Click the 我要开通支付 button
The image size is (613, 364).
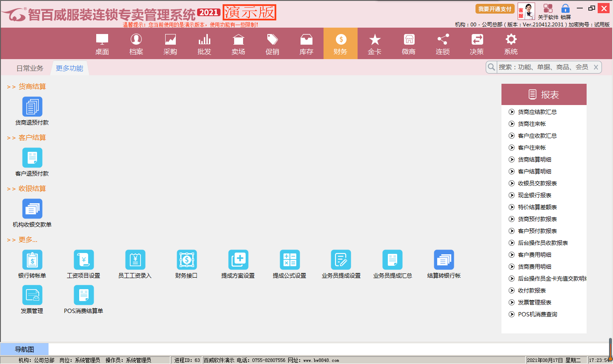click(495, 9)
